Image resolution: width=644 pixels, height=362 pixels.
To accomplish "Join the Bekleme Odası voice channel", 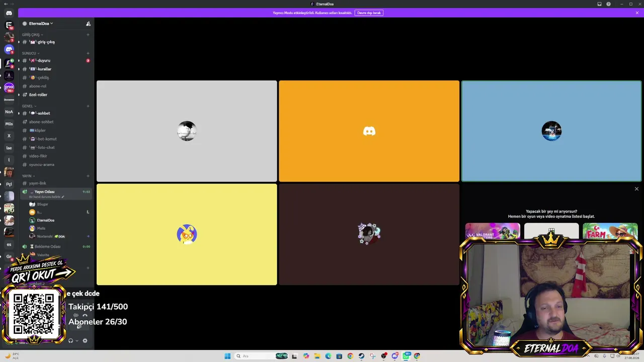I will pyautogui.click(x=56, y=246).
